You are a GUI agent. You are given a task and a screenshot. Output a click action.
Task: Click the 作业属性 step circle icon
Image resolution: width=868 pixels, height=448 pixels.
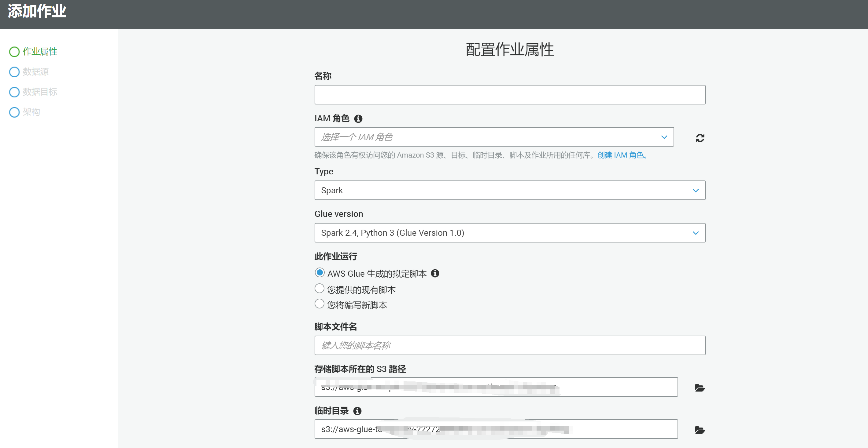click(14, 52)
